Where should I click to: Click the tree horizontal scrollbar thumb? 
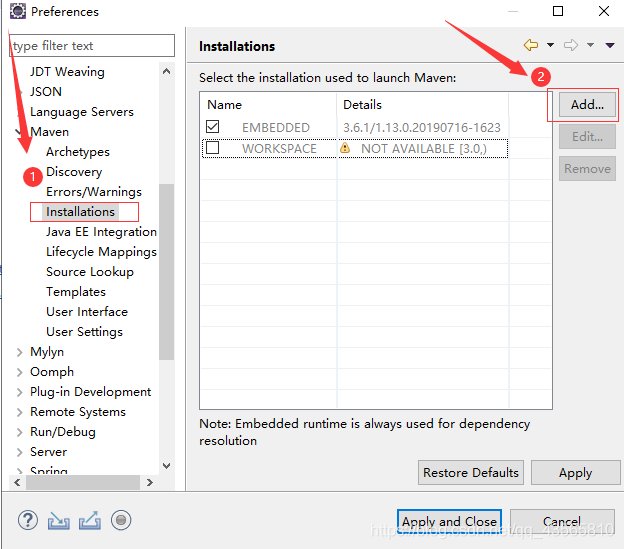tap(83, 483)
